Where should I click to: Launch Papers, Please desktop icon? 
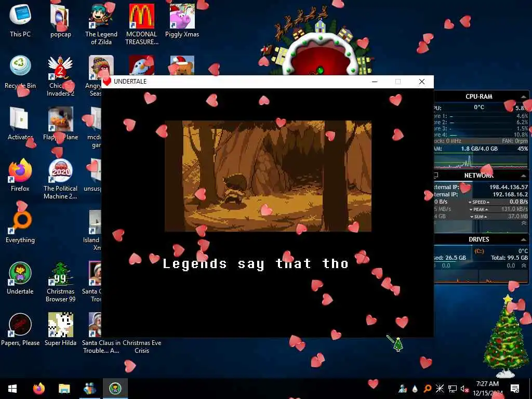20,329
